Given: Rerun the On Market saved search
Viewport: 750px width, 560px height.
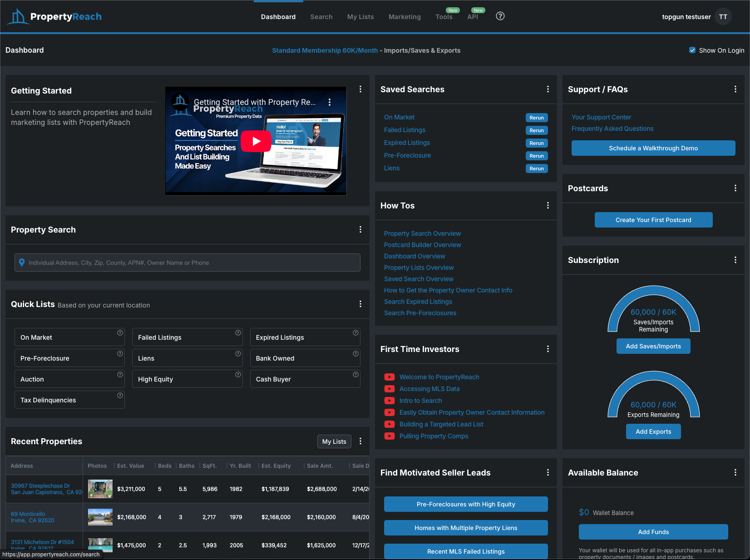Looking at the screenshot, I should 537,118.
